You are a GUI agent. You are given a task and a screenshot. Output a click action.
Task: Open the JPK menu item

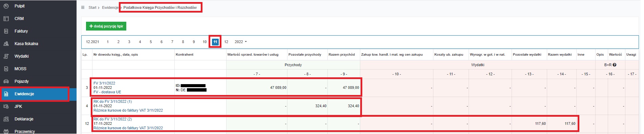tap(18, 107)
